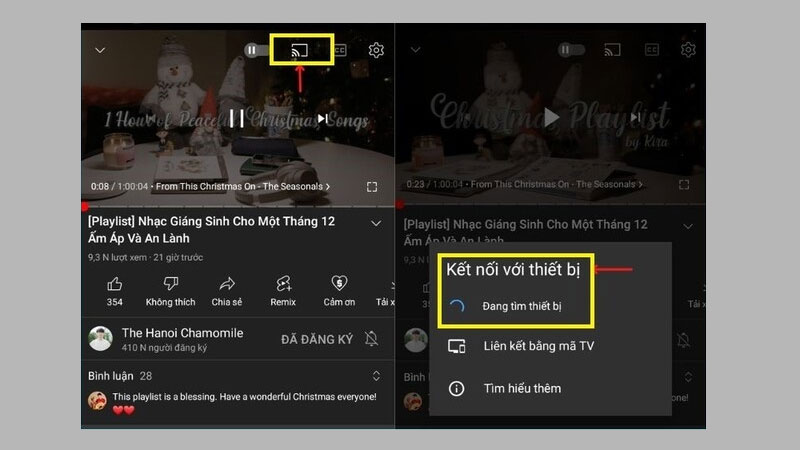
Task: Skip to next video in right player
Action: click(635, 117)
